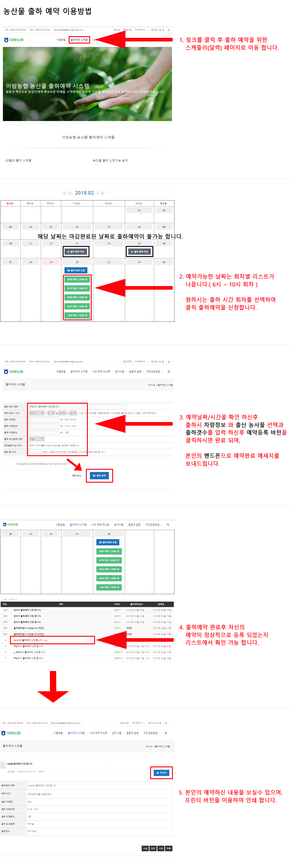Jump to next year with double-right arrow

click(x=102, y=193)
